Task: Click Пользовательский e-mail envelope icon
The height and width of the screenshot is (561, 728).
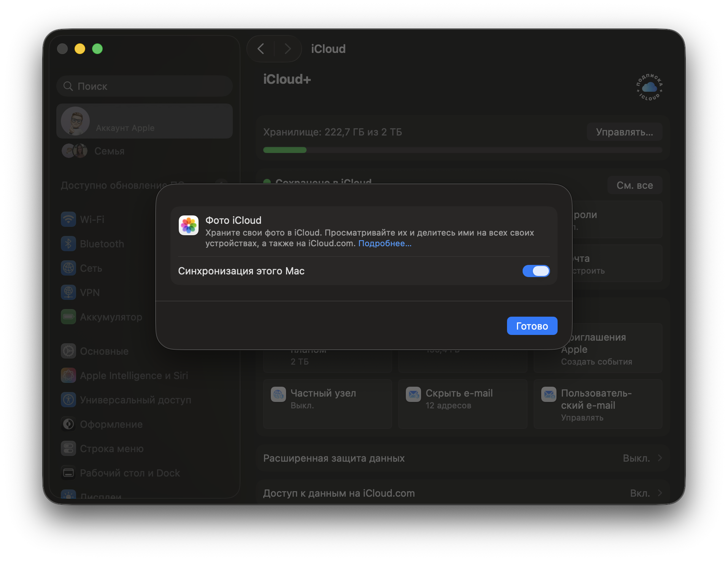Action: coord(548,394)
